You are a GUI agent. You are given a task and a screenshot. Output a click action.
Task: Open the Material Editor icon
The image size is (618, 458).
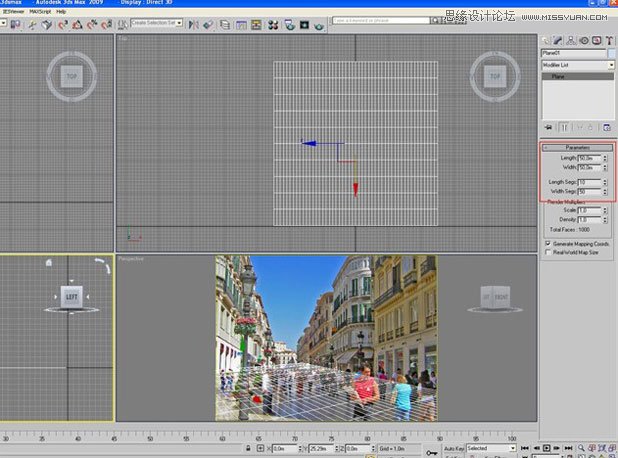pos(273,25)
